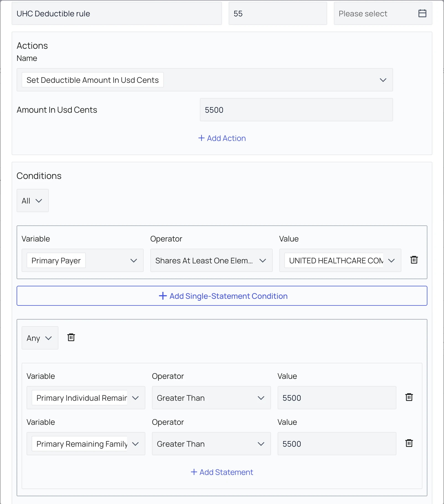This screenshot has width=444, height=504.
Task: Open the UNITED HEALTHCARE value dropdown
Action: (x=340, y=260)
